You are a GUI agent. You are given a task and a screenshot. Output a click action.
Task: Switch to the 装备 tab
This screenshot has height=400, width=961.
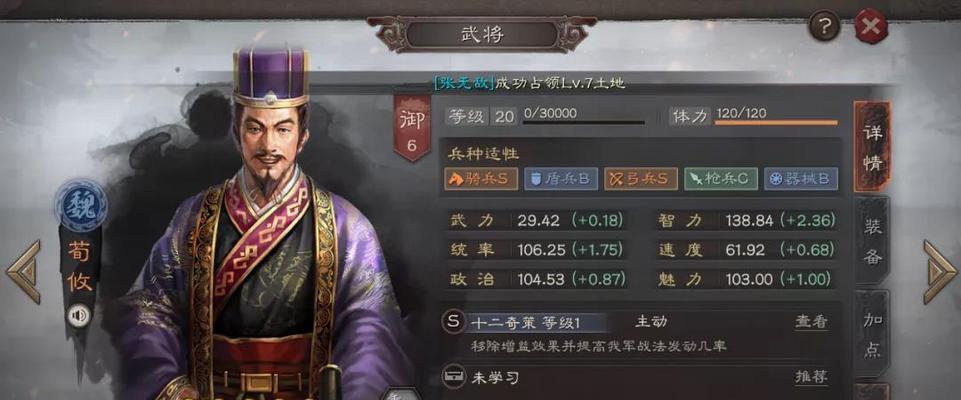pyautogui.click(x=873, y=242)
